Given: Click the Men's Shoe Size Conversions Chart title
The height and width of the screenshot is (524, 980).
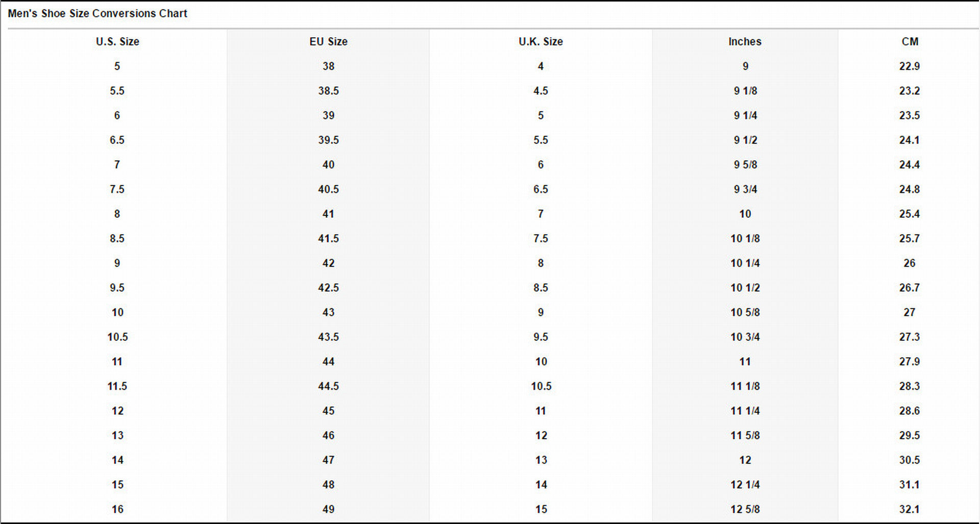Looking at the screenshot, I should [x=97, y=14].
